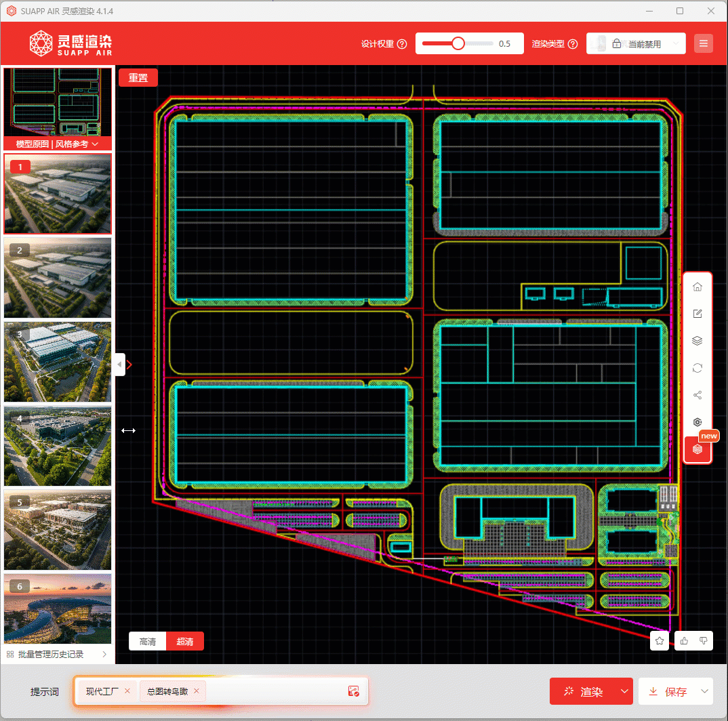Click the layers stack icon in right toolbar

click(697, 341)
